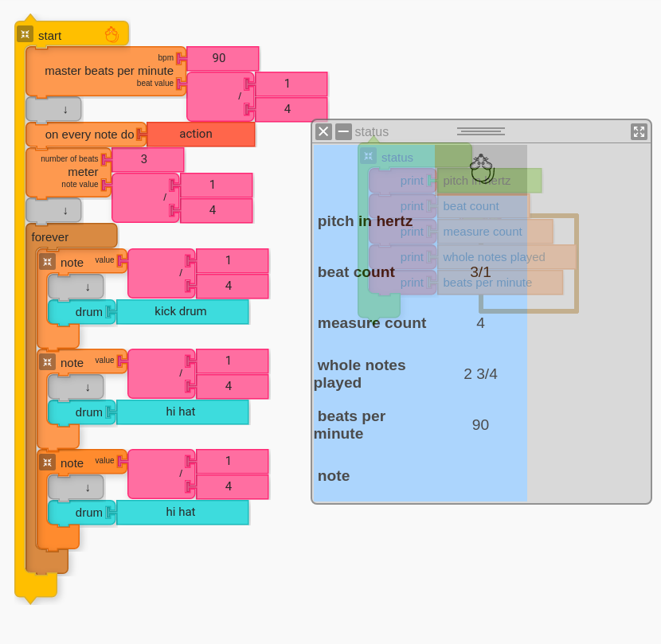Close the status widget window
The height and width of the screenshot is (644, 661).
coord(324,131)
